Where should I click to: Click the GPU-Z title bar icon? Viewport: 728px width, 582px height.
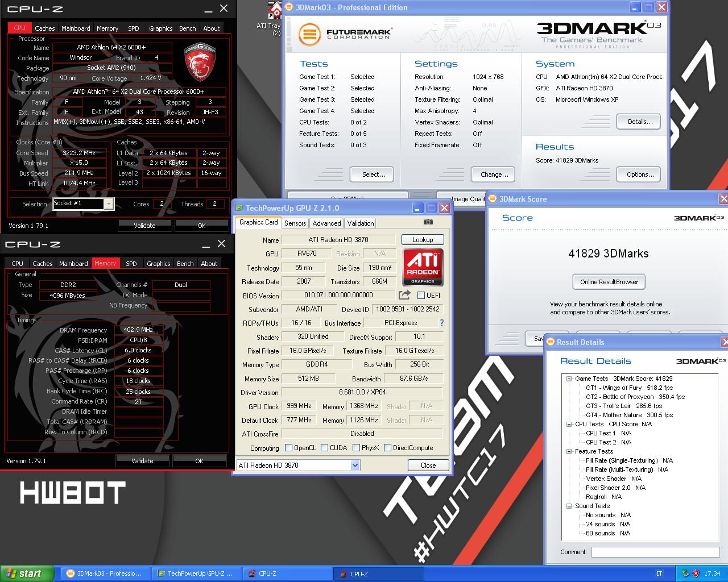[x=239, y=208]
